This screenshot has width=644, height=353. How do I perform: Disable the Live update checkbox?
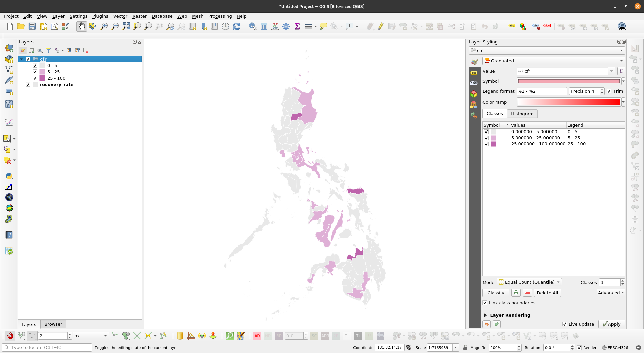click(565, 324)
